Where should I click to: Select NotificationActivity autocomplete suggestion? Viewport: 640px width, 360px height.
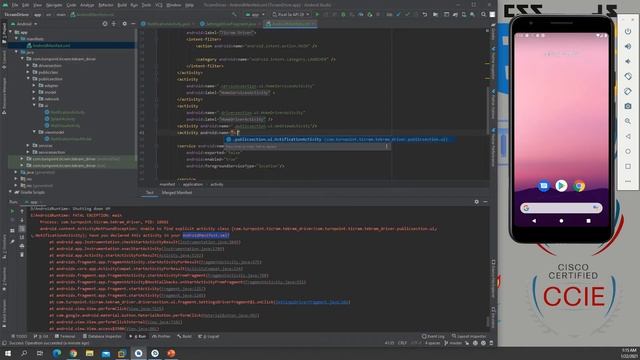[x=339, y=139]
